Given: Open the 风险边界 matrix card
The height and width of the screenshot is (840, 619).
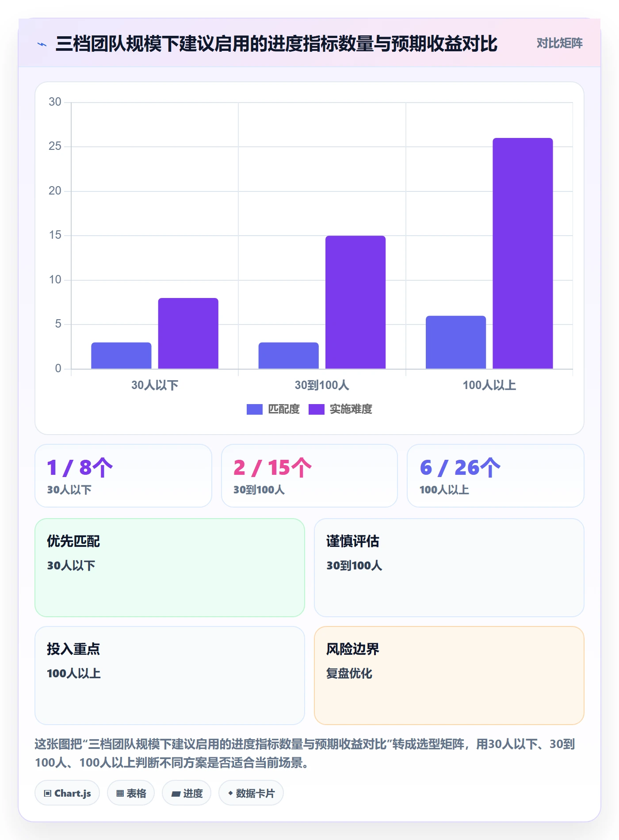Looking at the screenshot, I should (x=449, y=676).
